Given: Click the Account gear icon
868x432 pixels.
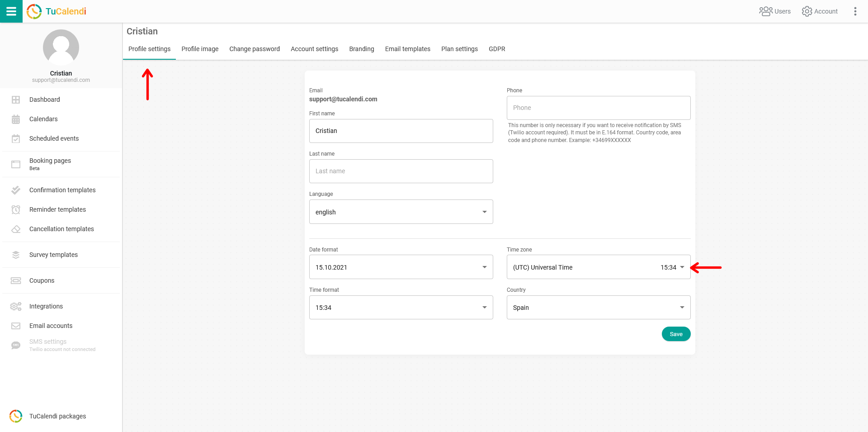Looking at the screenshot, I should coord(807,11).
